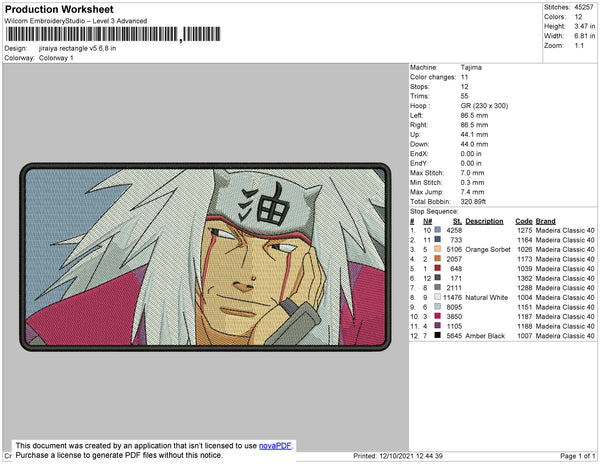600x464 pixels.
Task: Click stitch count 8095 in stop 9
Action: 454,307
